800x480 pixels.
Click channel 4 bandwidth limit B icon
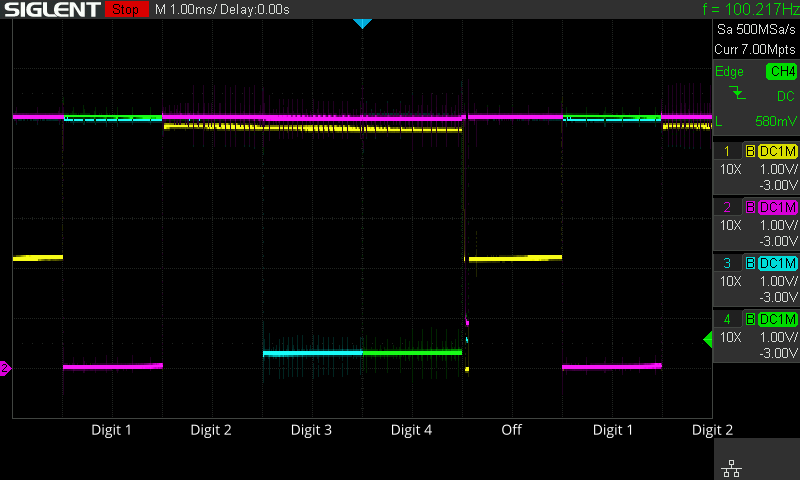tap(750, 319)
